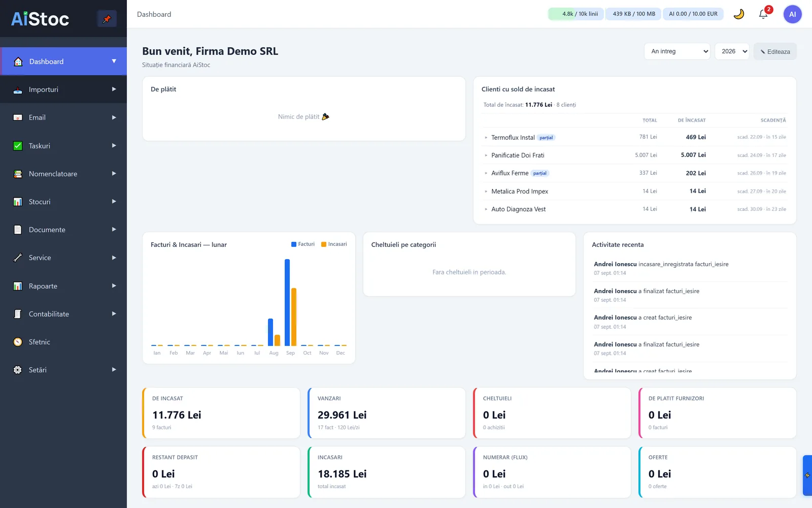Click the 4.8k / 10k linii badge

(576, 14)
